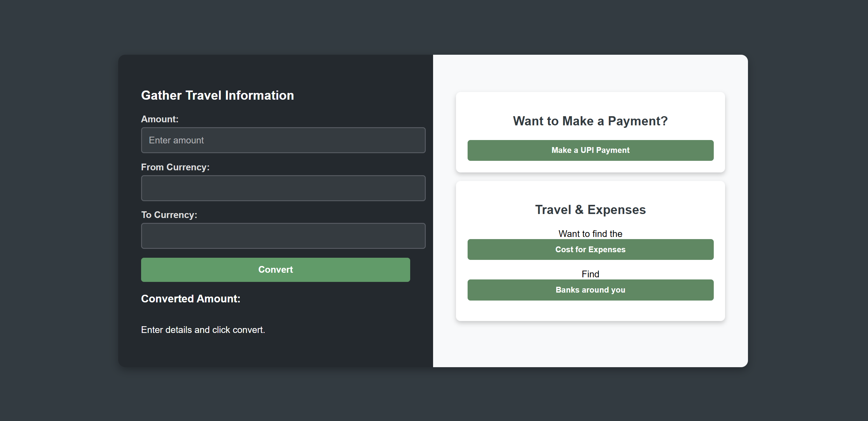Focus the From Currency input box
This screenshot has height=421, width=868.
tap(283, 188)
